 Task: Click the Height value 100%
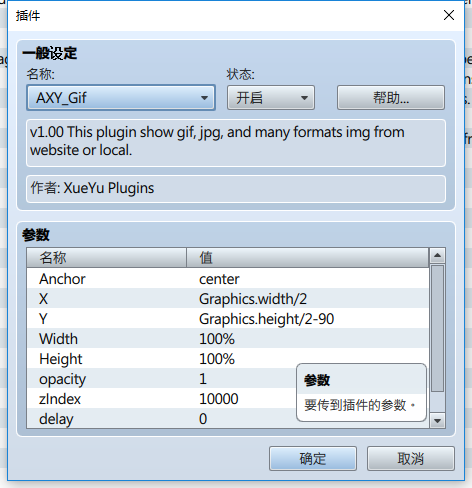point(217,359)
